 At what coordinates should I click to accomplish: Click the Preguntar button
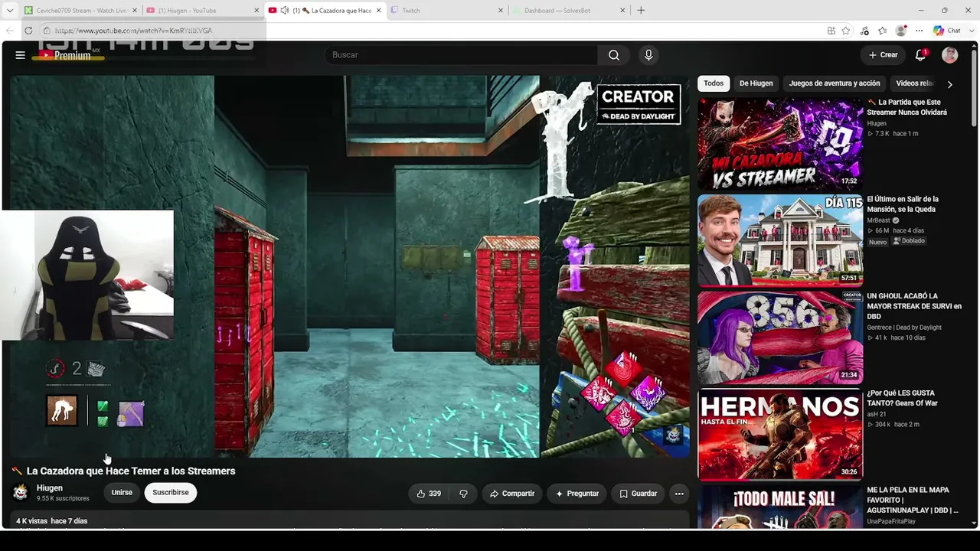tap(577, 494)
